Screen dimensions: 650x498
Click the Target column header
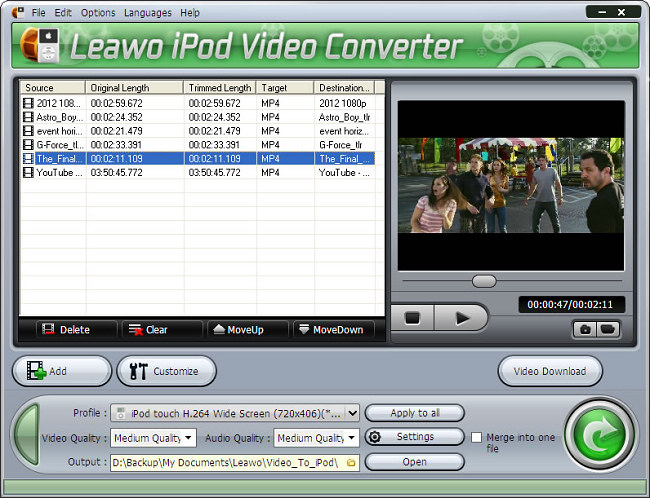pyautogui.click(x=285, y=87)
